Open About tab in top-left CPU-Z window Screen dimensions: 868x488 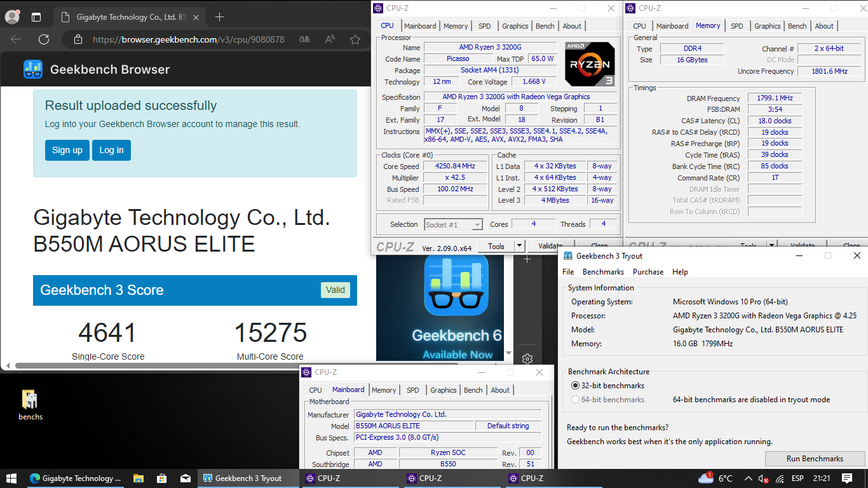tap(572, 26)
